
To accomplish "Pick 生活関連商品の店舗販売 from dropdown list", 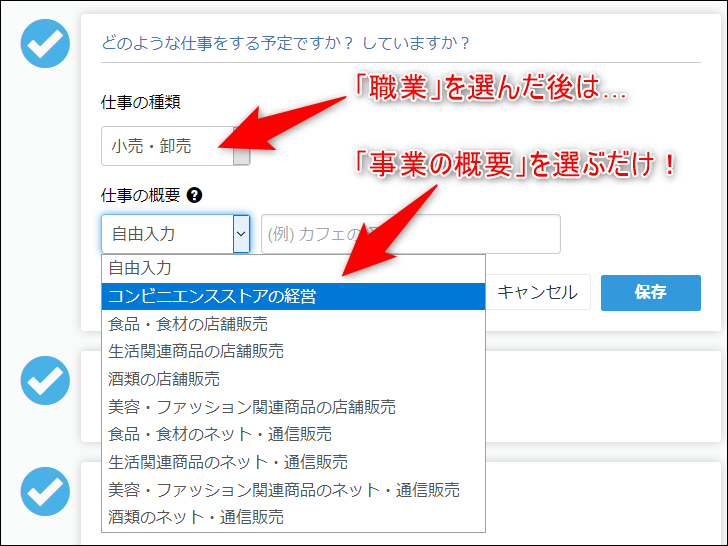I will click(196, 351).
